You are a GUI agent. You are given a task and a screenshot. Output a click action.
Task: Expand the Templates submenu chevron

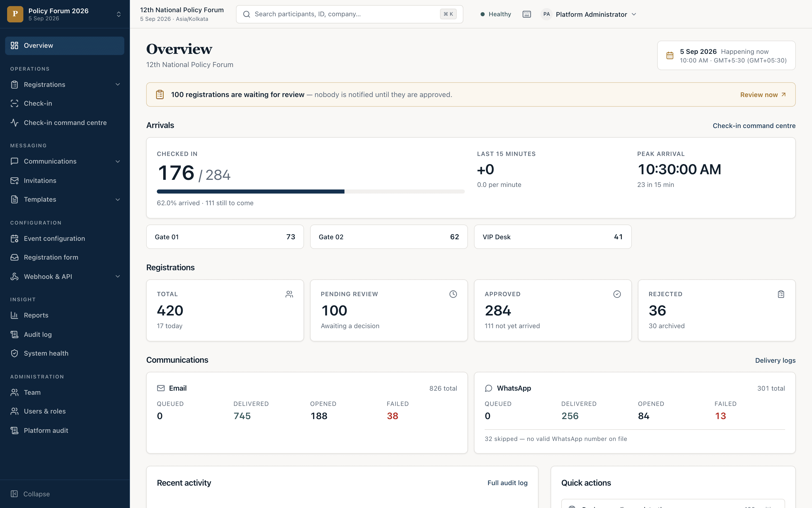tap(117, 200)
